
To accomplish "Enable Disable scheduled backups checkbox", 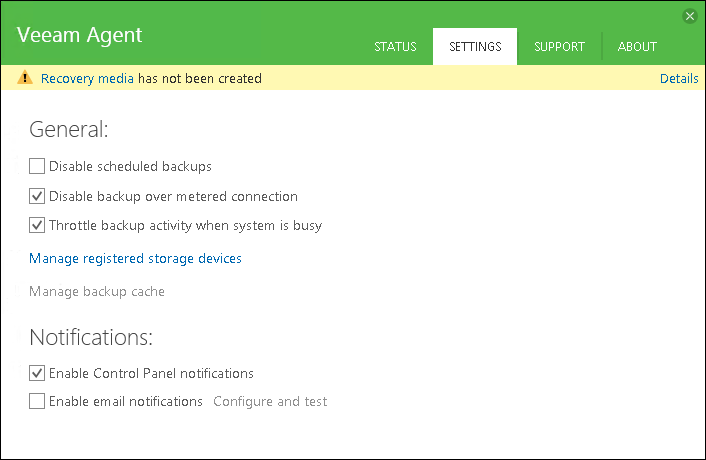I will click(x=37, y=166).
